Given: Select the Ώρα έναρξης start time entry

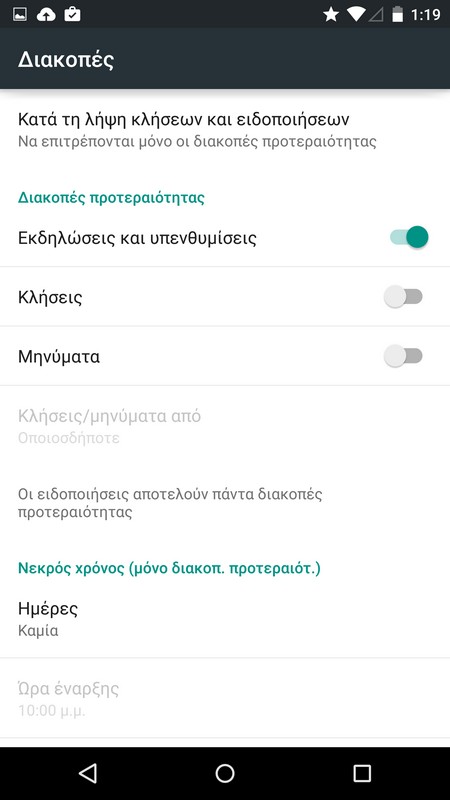Looking at the screenshot, I should [x=225, y=698].
